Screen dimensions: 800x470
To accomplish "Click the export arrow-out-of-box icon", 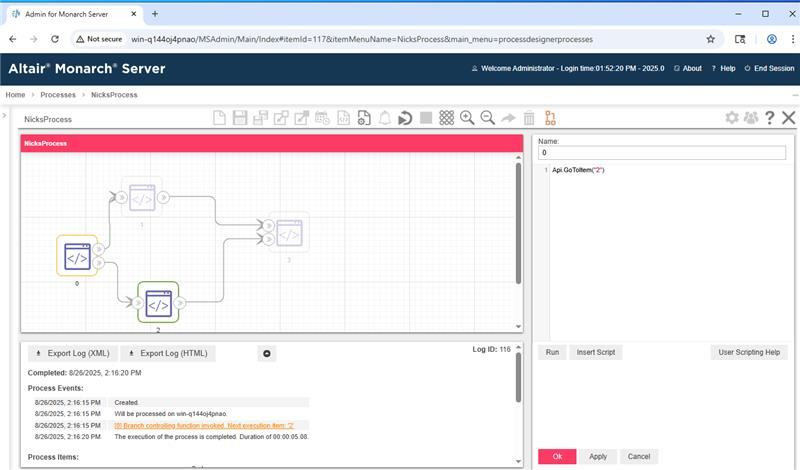I will click(x=302, y=118).
